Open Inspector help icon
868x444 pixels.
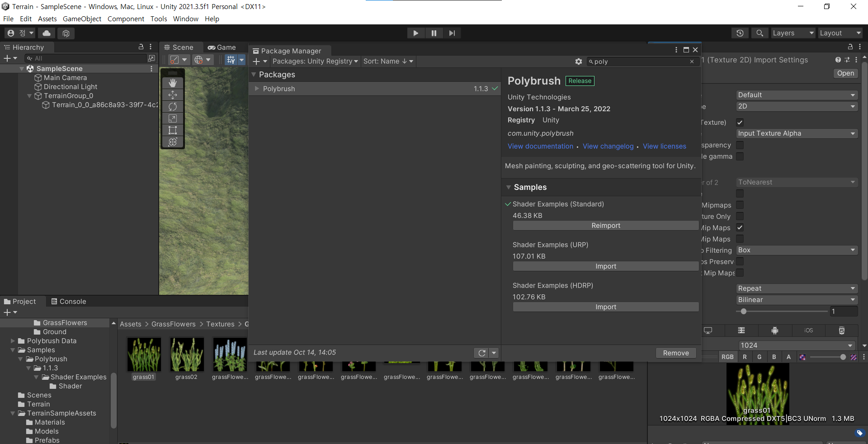[838, 60]
